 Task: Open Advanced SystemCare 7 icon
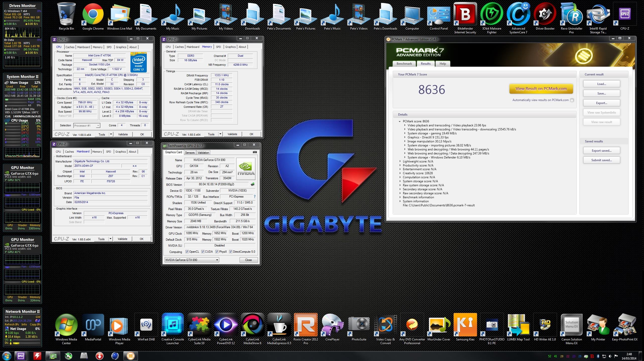pos(518,18)
